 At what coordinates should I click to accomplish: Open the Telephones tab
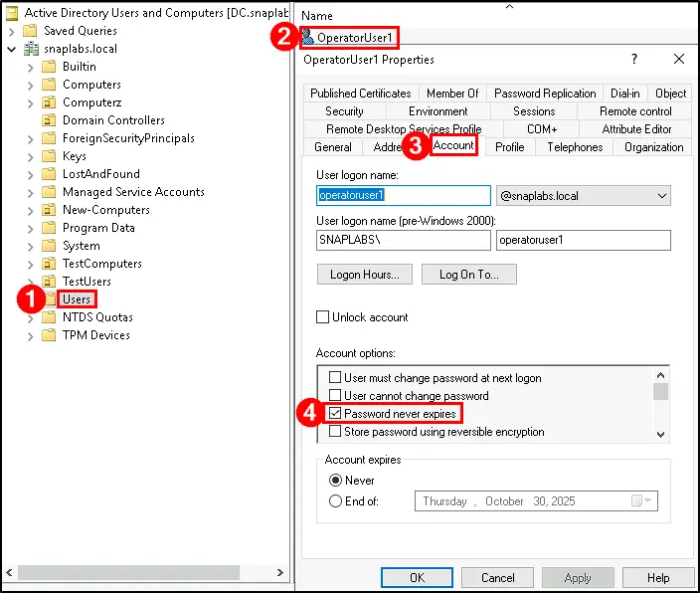tap(575, 147)
